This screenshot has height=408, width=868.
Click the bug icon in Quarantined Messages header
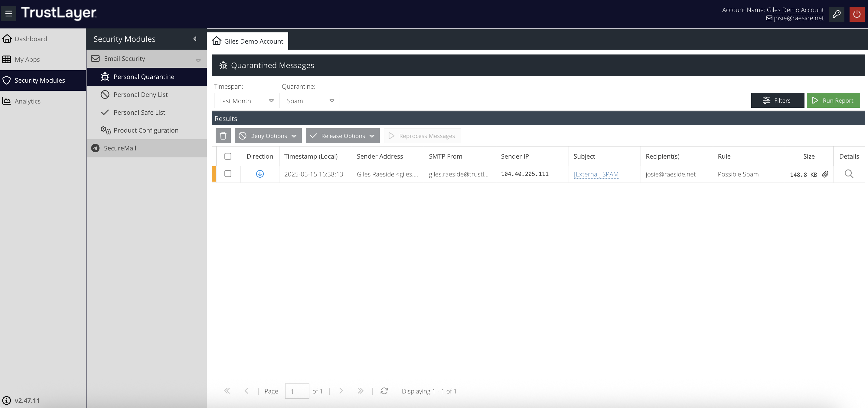pyautogui.click(x=223, y=65)
